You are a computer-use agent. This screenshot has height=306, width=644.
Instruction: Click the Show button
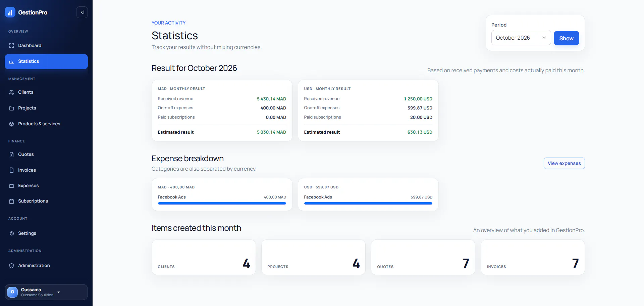coord(566,38)
